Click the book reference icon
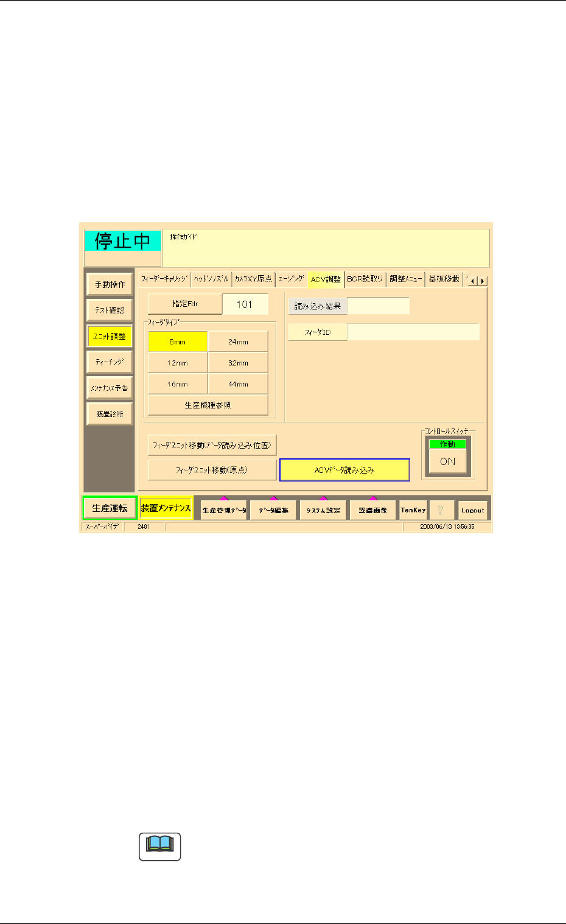Screen dimensions: 566x924 [x=160, y=846]
